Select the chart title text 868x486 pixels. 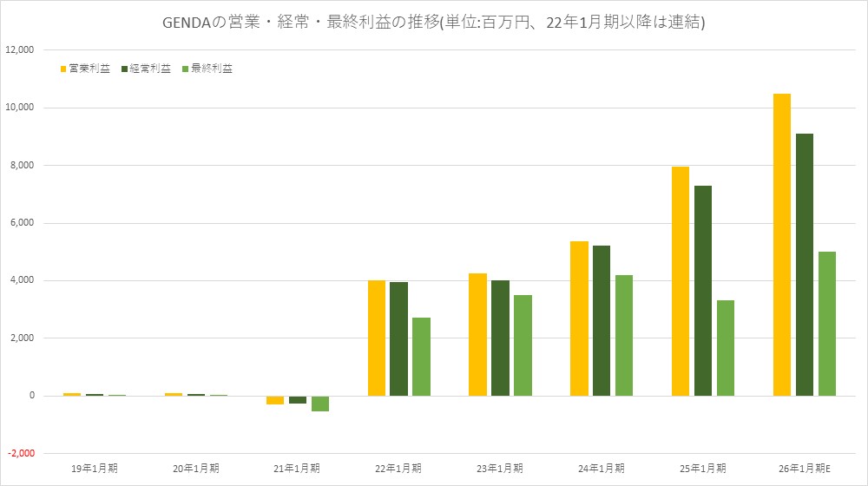click(x=433, y=23)
